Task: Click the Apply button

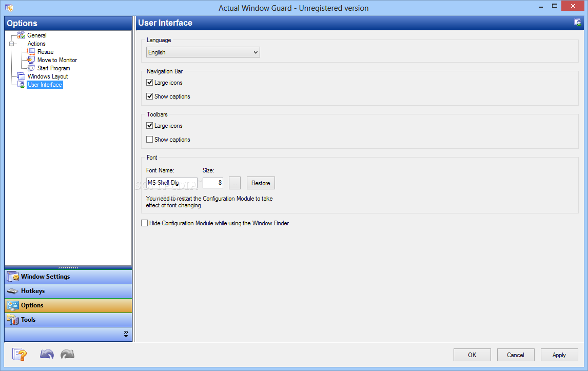Action: coord(559,355)
